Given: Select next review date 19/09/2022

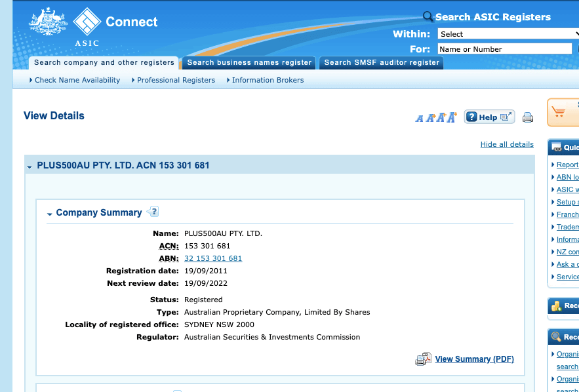Looking at the screenshot, I should click(x=206, y=283).
